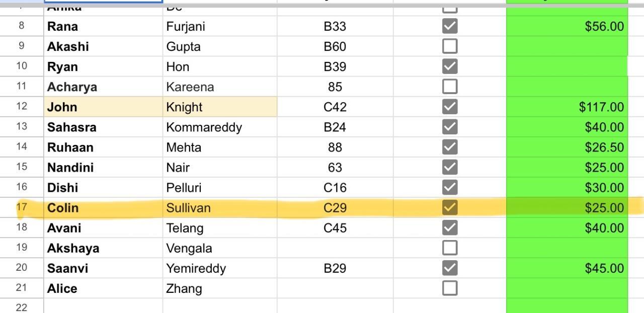Uncheck the checkbox in Rana Furjani's row
The image size is (644, 313).
click(450, 26)
